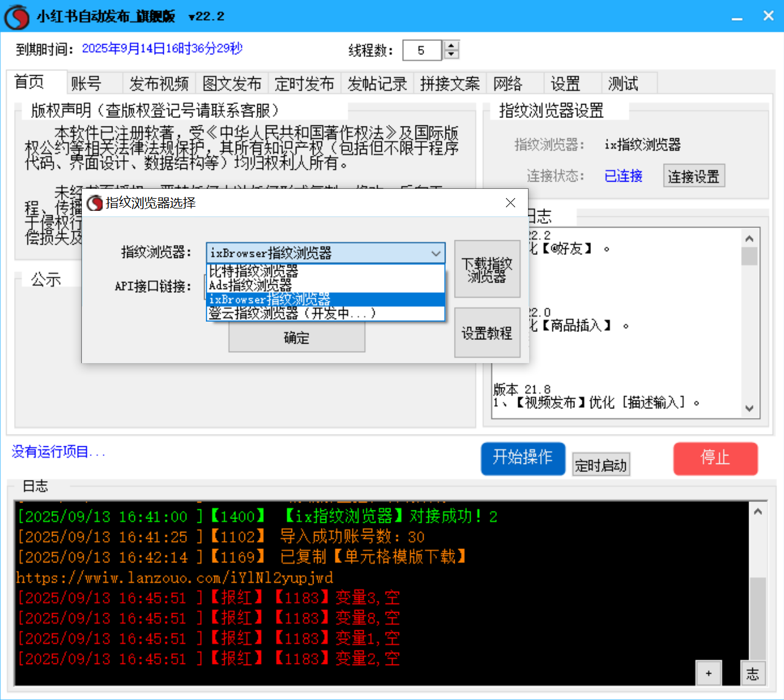Click the 已连接 connection status link
Image resolution: width=784 pixels, height=700 pixels.
(623, 176)
